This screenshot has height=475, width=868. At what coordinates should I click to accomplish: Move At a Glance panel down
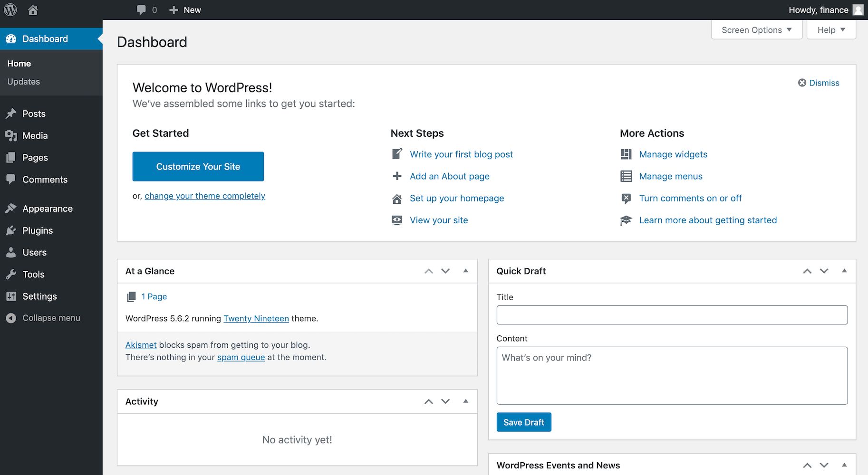coord(445,271)
